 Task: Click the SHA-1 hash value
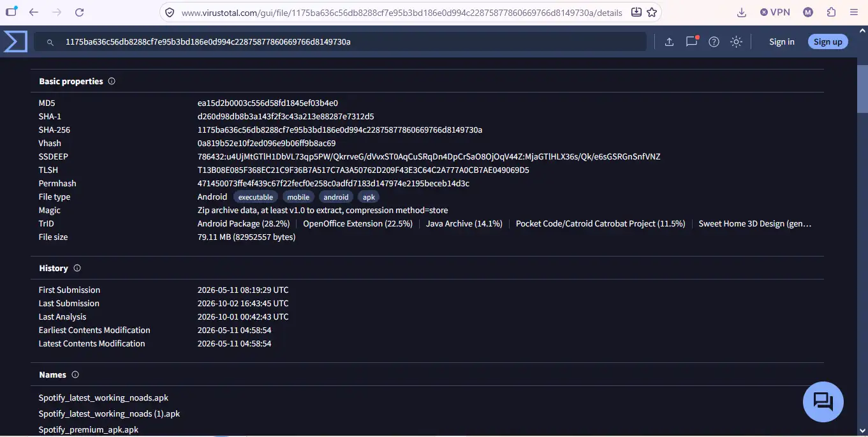[x=286, y=116]
